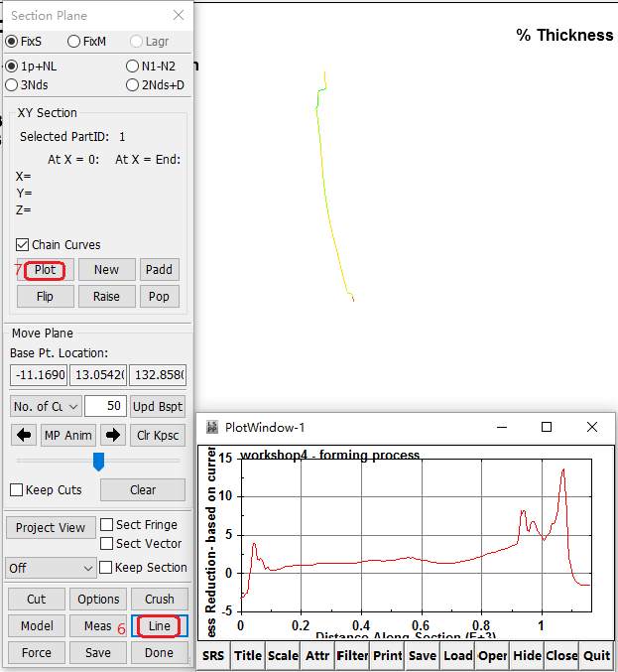The width and height of the screenshot is (618, 672).
Task: Click the number of cuts field showing 50
Action: coord(105,406)
